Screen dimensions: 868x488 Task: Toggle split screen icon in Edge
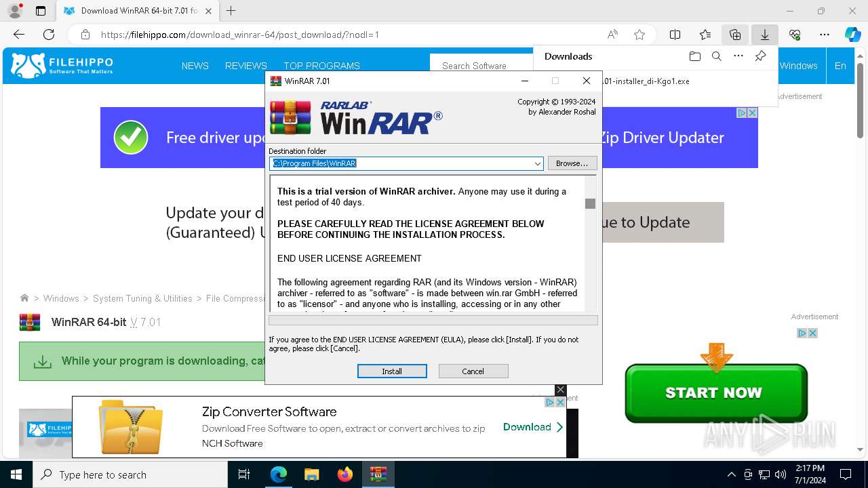[x=675, y=35]
